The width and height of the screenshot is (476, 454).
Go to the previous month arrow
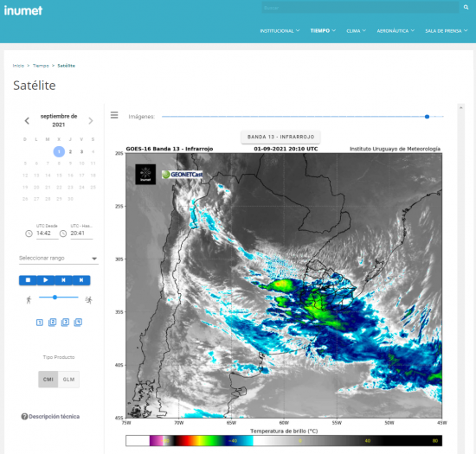pyautogui.click(x=27, y=121)
